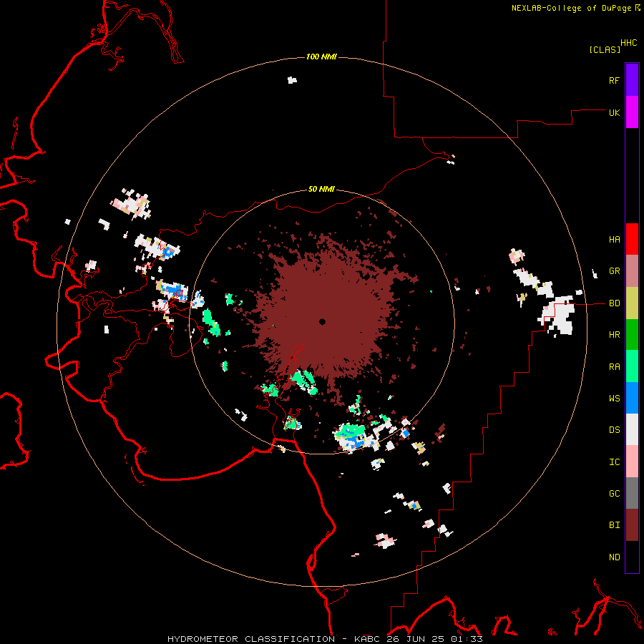Click the DS white legend swatch
This screenshot has height=644, width=644.
[x=632, y=429]
